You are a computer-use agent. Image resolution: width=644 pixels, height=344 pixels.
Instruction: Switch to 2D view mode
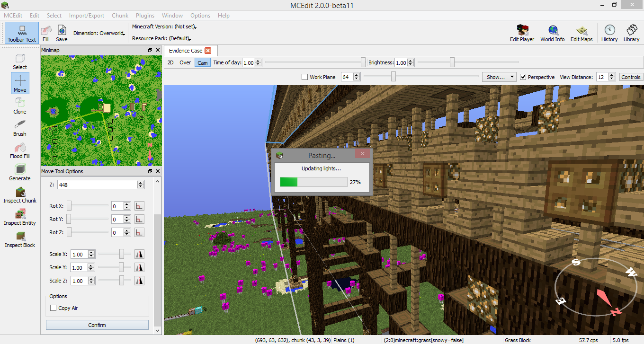point(170,62)
